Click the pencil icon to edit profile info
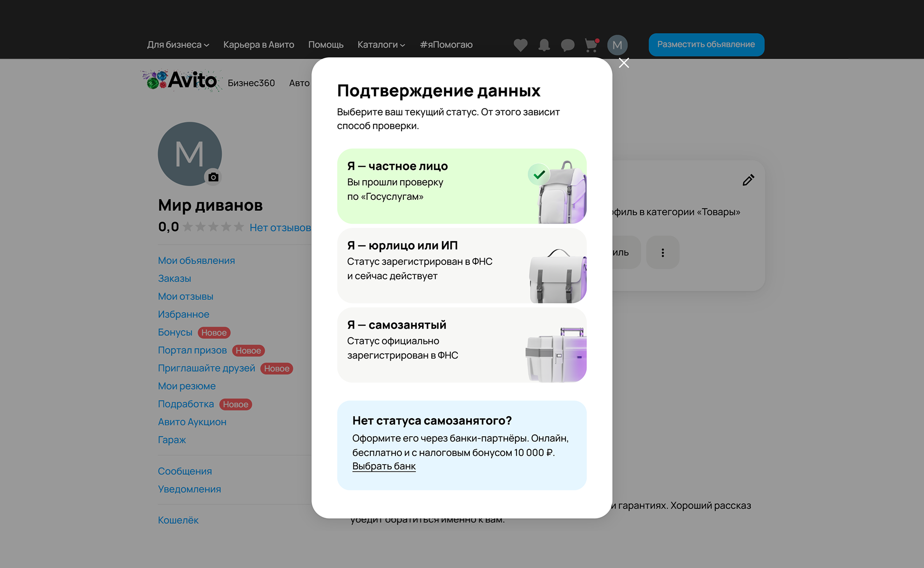The image size is (924, 568). pyautogui.click(x=748, y=180)
